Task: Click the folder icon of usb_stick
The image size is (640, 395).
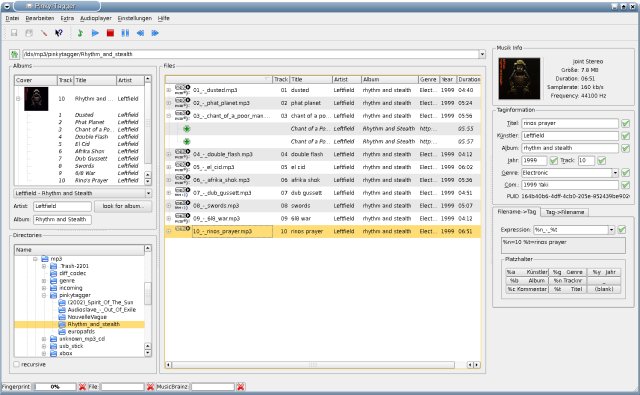Action: [53, 346]
